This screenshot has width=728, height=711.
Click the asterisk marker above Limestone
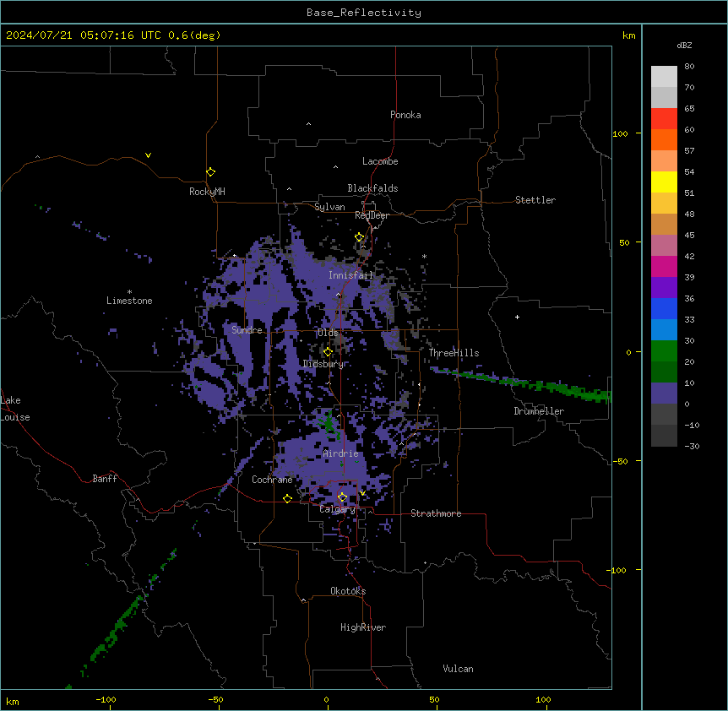point(129,292)
